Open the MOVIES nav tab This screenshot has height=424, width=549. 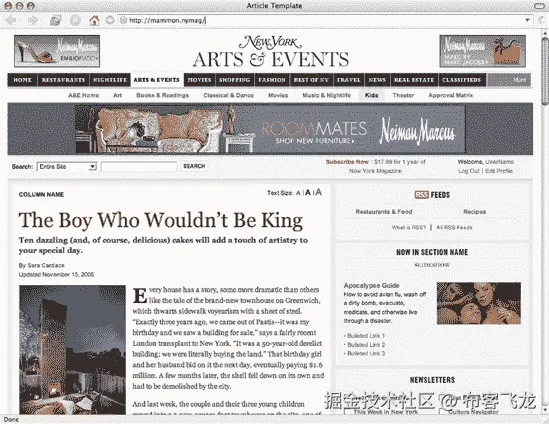tap(199, 80)
